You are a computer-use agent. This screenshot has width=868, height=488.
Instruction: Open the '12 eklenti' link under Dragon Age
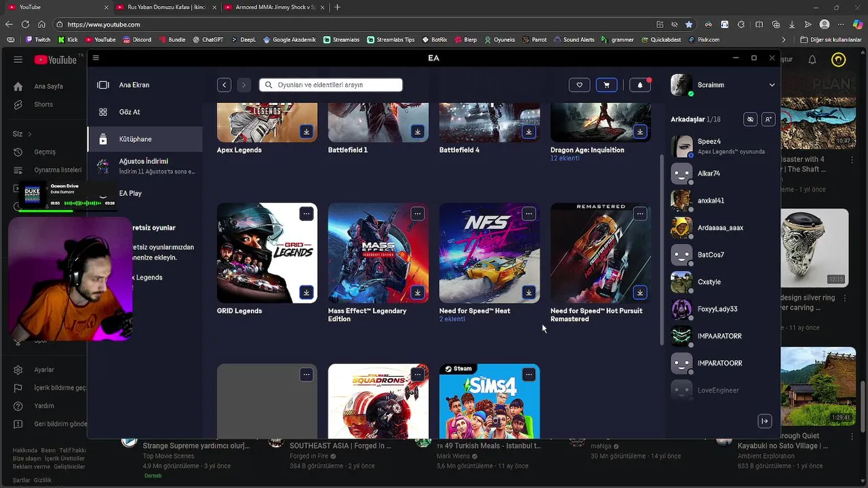coord(565,158)
